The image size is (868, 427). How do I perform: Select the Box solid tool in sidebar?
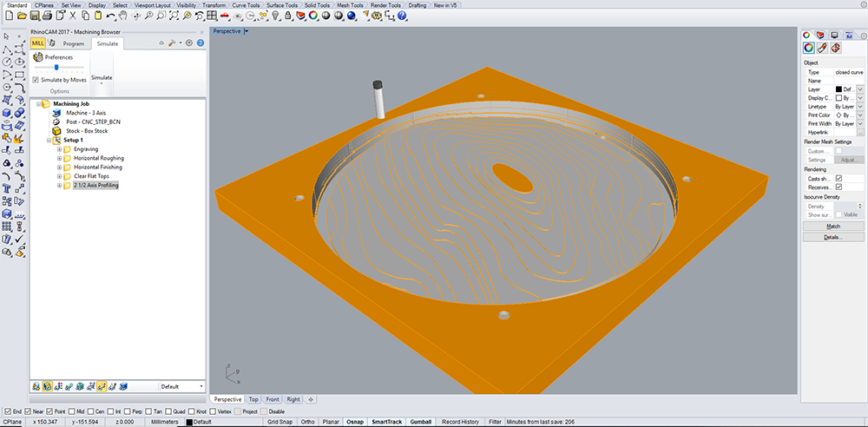coord(7,113)
